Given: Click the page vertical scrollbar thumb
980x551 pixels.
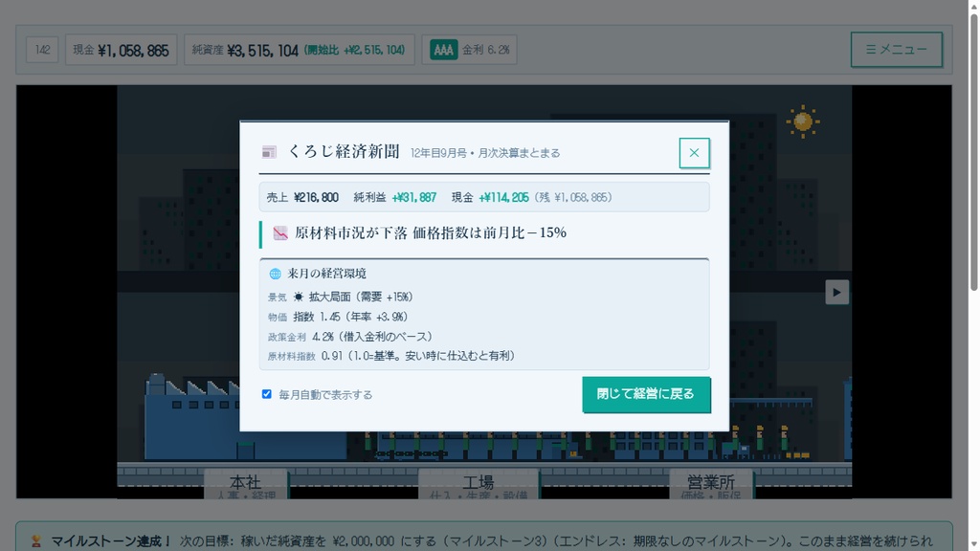Looking at the screenshot, I should (x=973, y=152).
